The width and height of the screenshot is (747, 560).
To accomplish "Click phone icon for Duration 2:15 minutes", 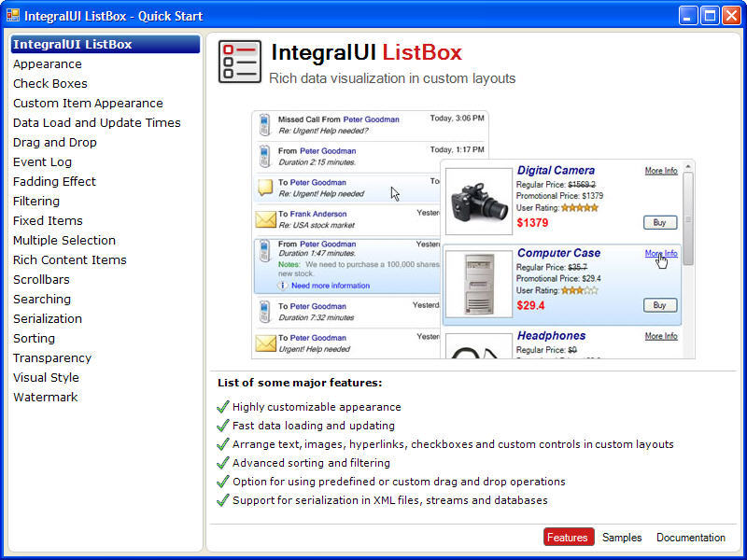I will (264, 157).
